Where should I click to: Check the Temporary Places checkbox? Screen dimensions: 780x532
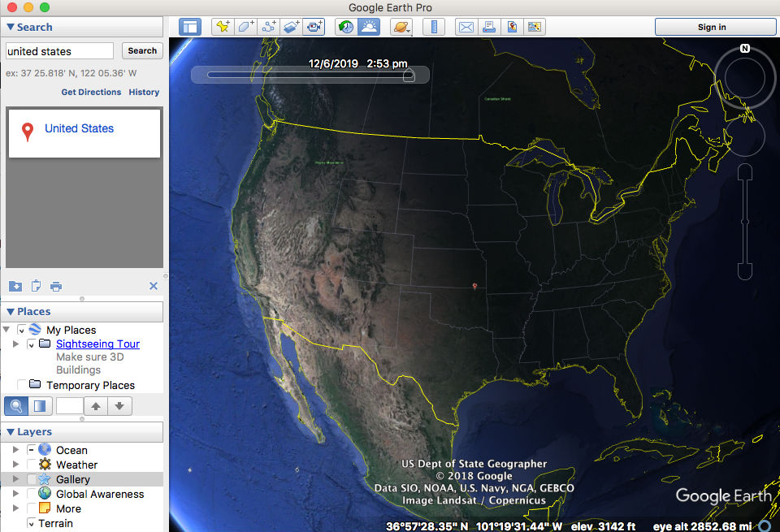22,385
